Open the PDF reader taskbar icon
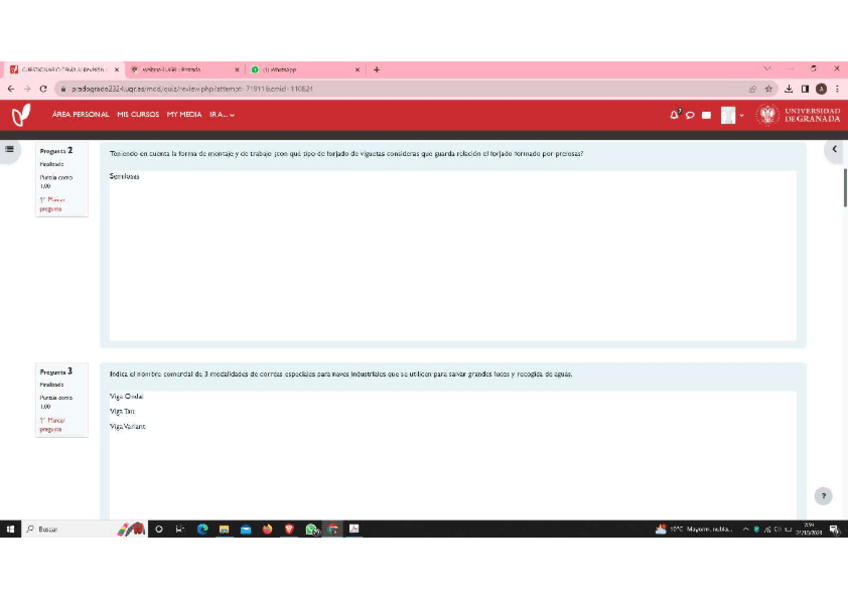This screenshot has height=599, width=848. (354, 529)
